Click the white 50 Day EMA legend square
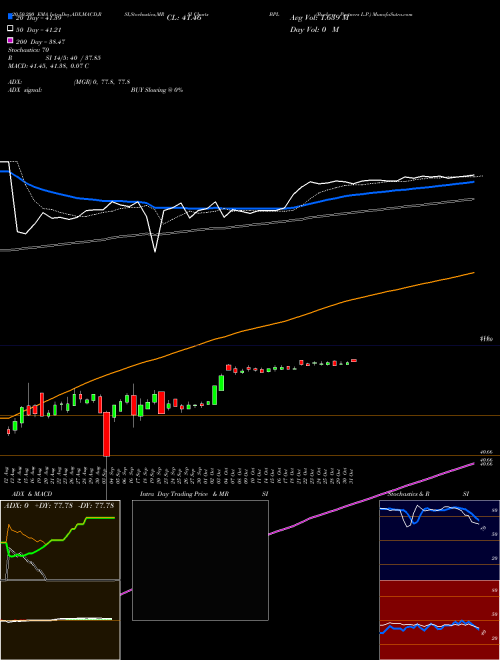The width and height of the screenshot is (500, 660). (10, 29)
